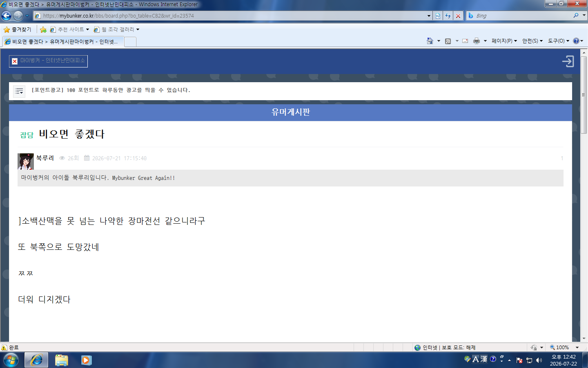
Task: Click the network tray icon
Action: point(529,360)
